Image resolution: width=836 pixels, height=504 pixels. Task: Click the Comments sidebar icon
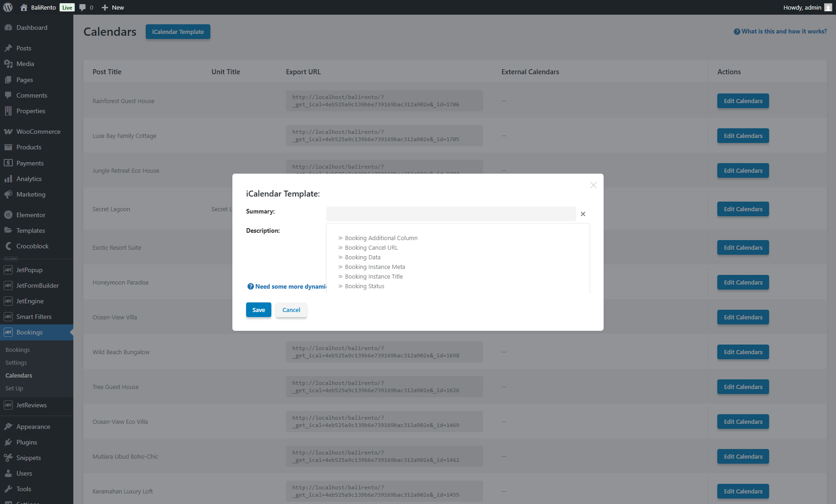click(x=8, y=95)
